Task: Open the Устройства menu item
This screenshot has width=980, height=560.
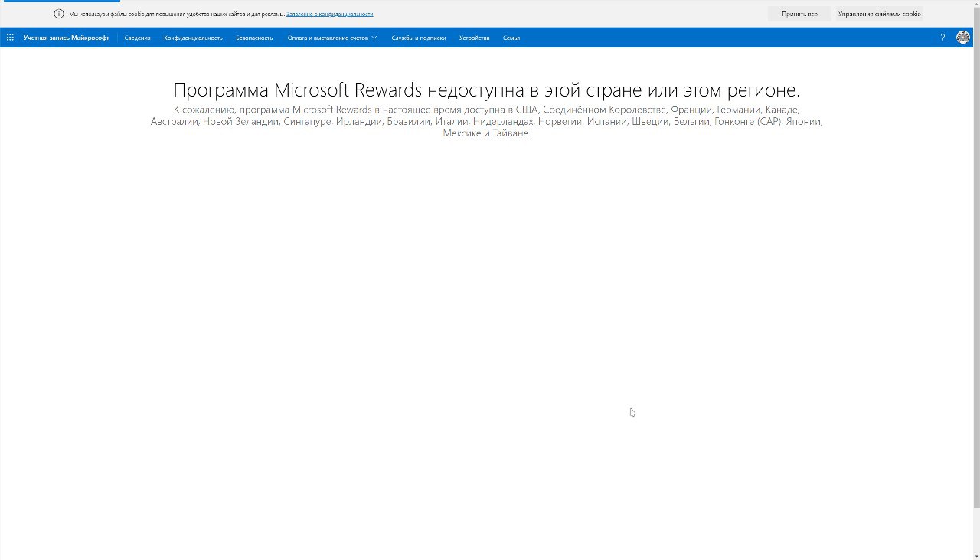Action: click(475, 38)
